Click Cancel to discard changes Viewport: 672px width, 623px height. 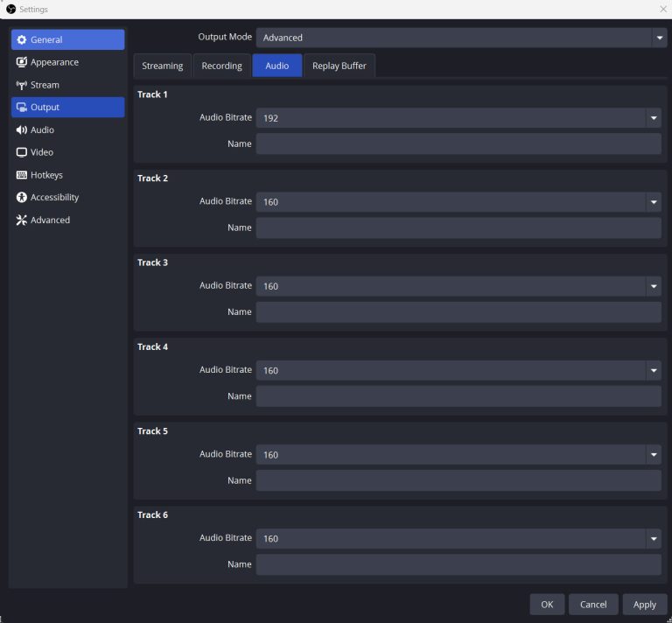[592, 605]
